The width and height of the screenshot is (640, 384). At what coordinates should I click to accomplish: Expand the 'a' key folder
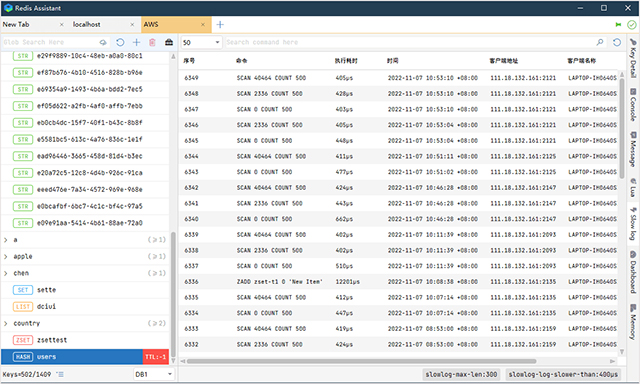coord(6,240)
